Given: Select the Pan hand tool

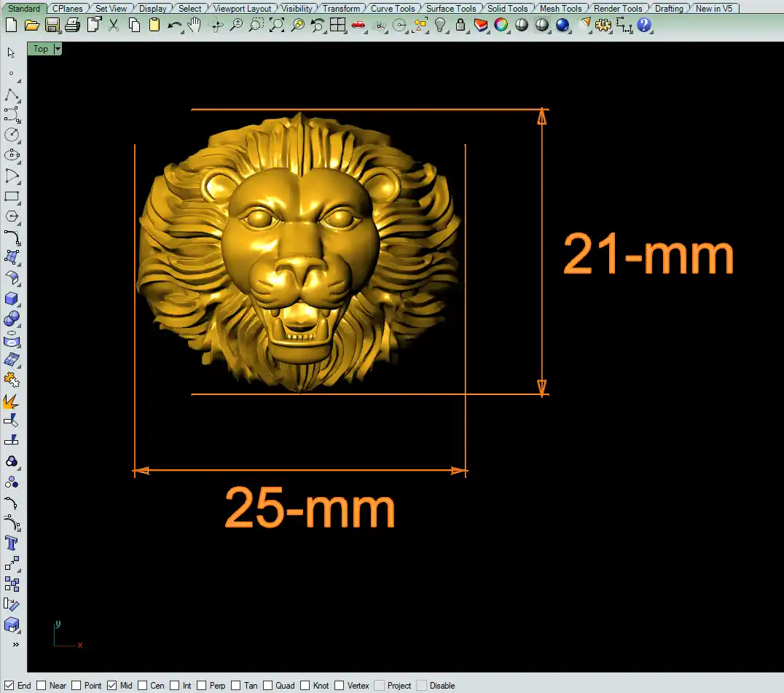Looking at the screenshot, I should (x=194, y=25).
